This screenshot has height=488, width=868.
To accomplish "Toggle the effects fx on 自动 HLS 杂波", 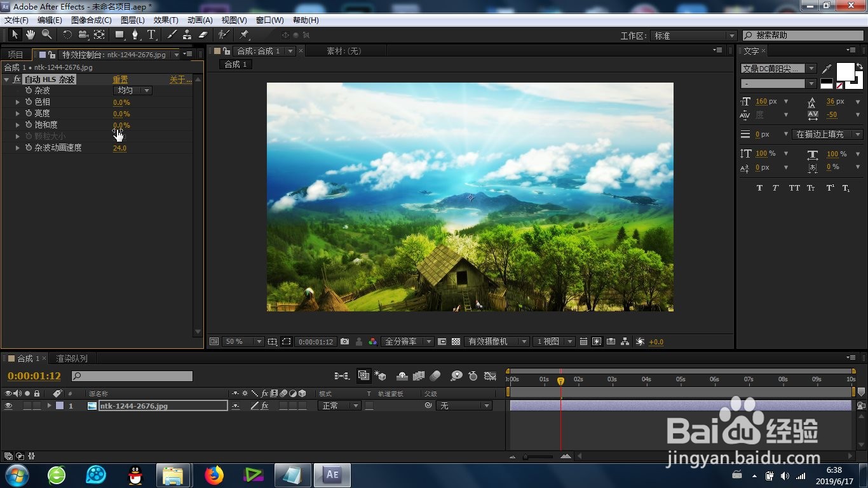I will 17,79.
